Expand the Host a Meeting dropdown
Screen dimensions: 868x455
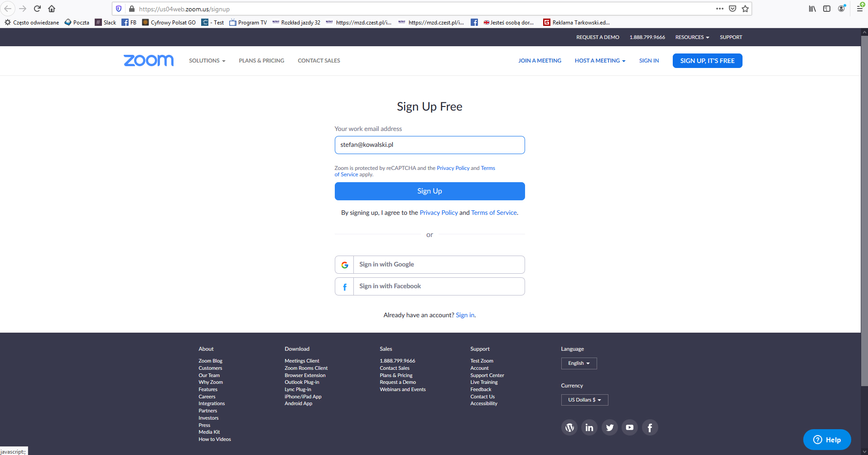click(x=600, y=61)
